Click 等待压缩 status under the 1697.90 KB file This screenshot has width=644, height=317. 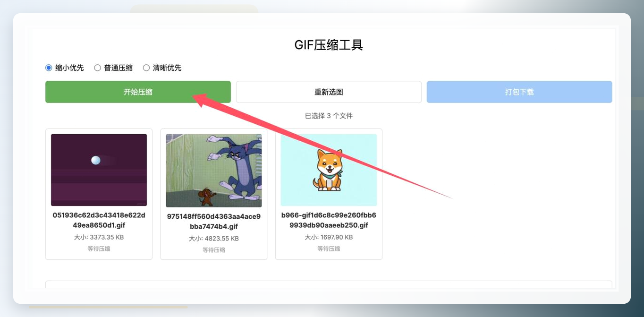point(329,248)
